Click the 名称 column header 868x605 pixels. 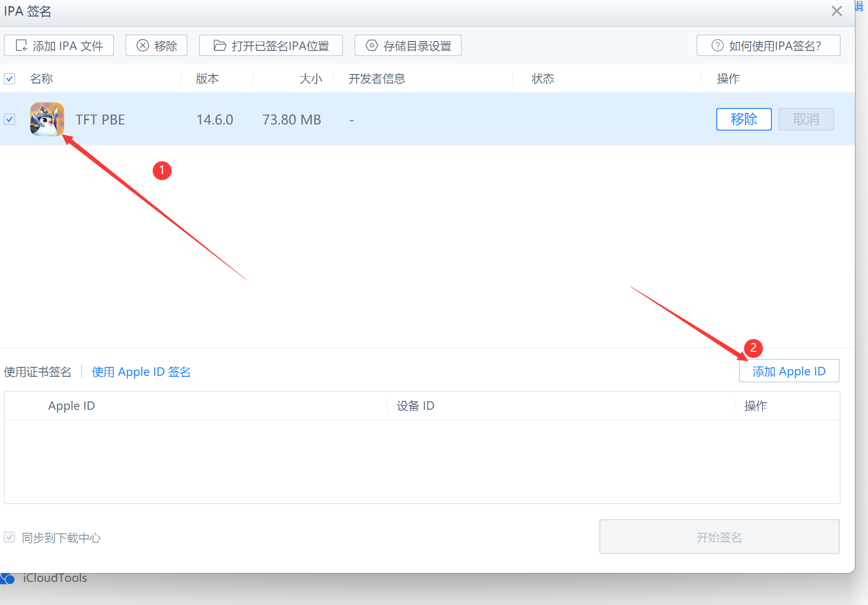coord(41,79)
